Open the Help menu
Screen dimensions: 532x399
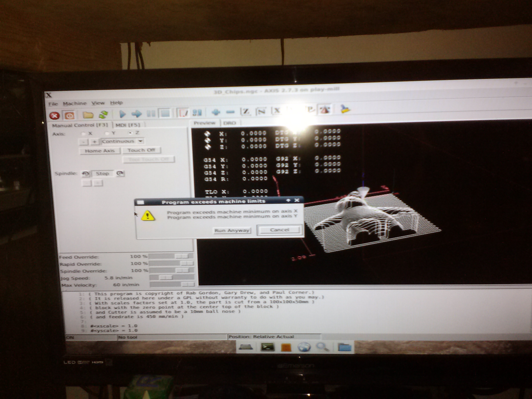(116, 103)
